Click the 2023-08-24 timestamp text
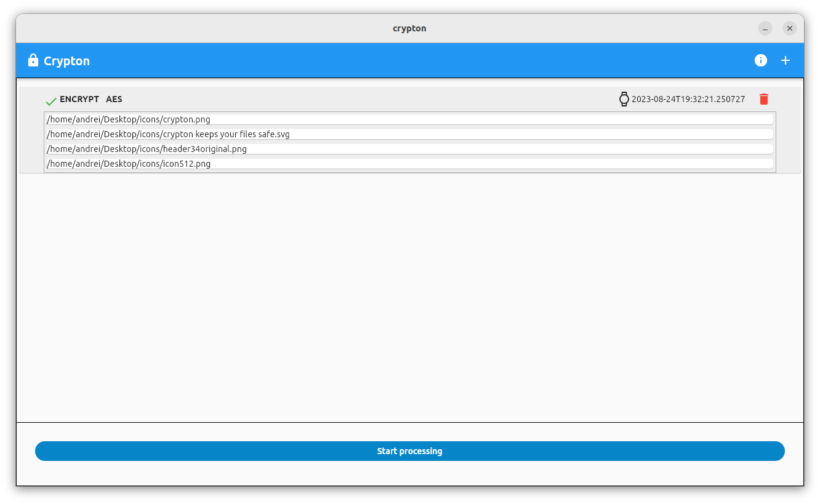 click(688, 98)
